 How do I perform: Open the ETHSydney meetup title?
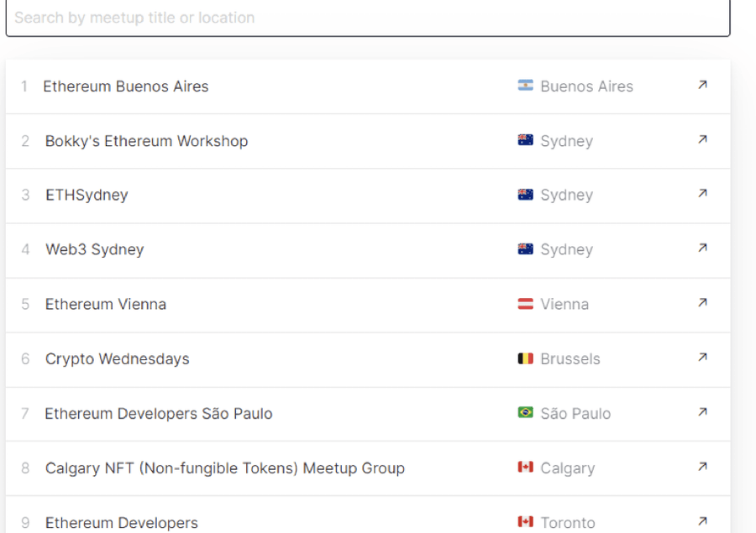pos(87,196)
